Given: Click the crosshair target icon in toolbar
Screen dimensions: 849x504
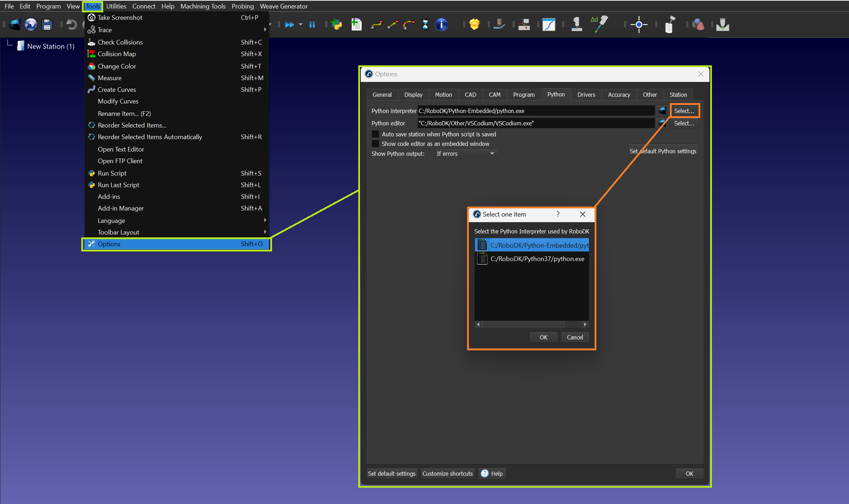Looking at the screenshot, I should pyautogui.click(x=639, y=25).
